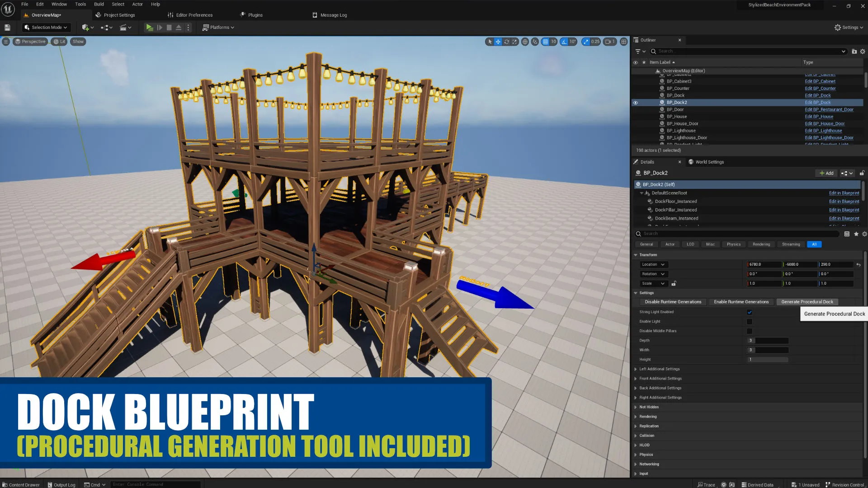
Task: Open the Platforms dropdown
Action: pos(219,28)
